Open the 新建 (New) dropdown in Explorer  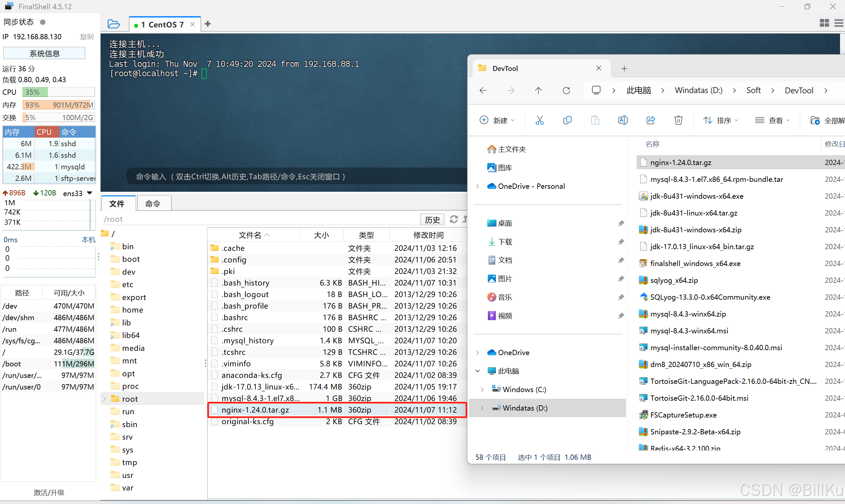(497, 120)
